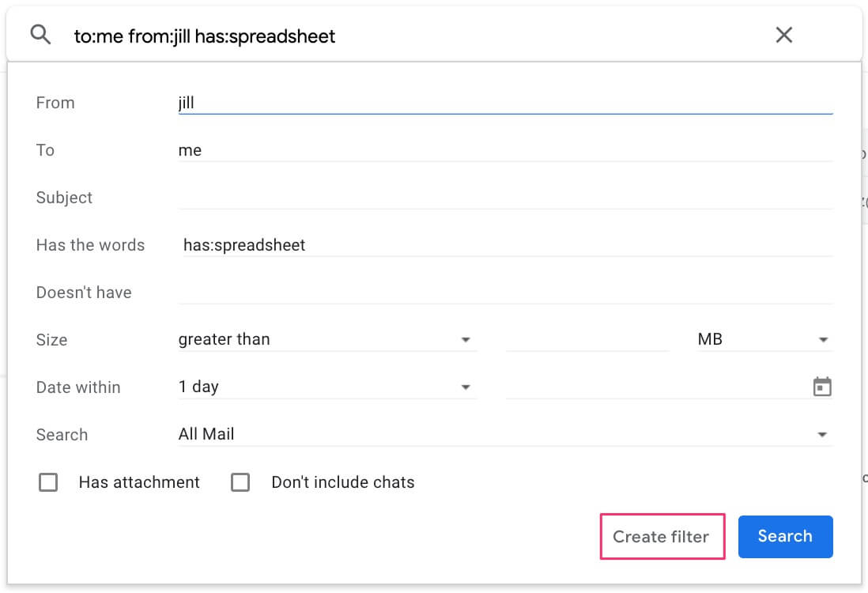Click the date text input field
Image resolution: width=868 pixels, height=593 pixels.
tap(657, 387)
